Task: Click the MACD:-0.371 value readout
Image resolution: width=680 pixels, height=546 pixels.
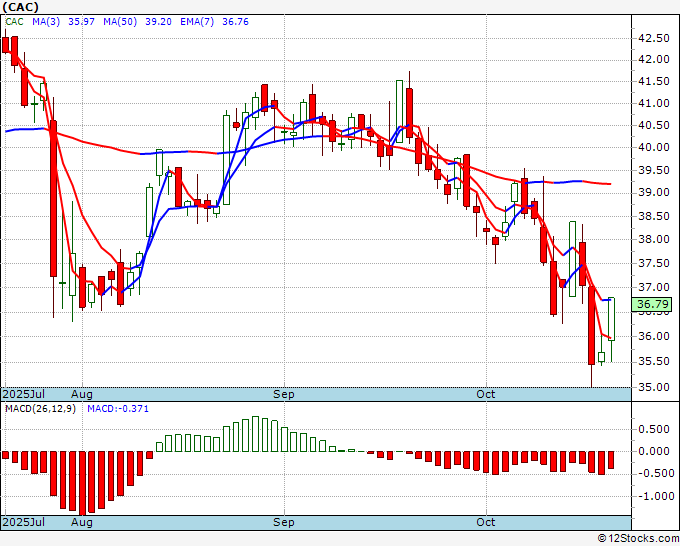Action: coord(118,409)
